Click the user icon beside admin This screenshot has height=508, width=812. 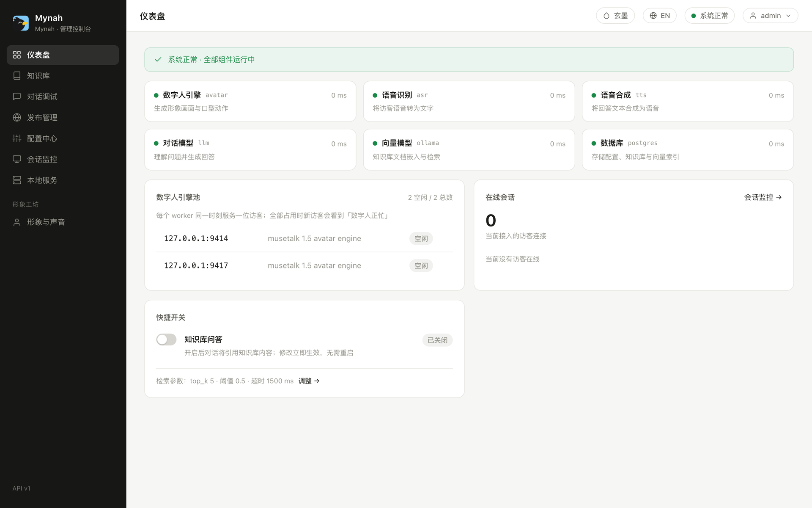pyautogui.click(x=753, y=16)
